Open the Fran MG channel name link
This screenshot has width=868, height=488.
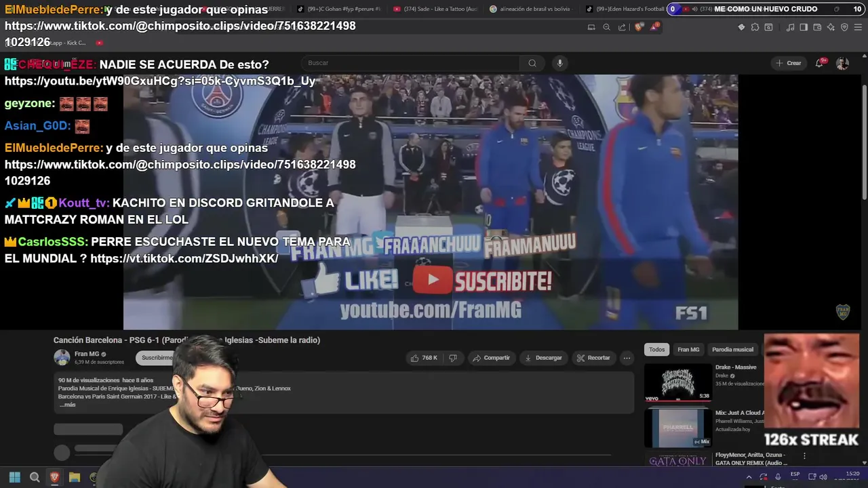[x=87, y=354]
